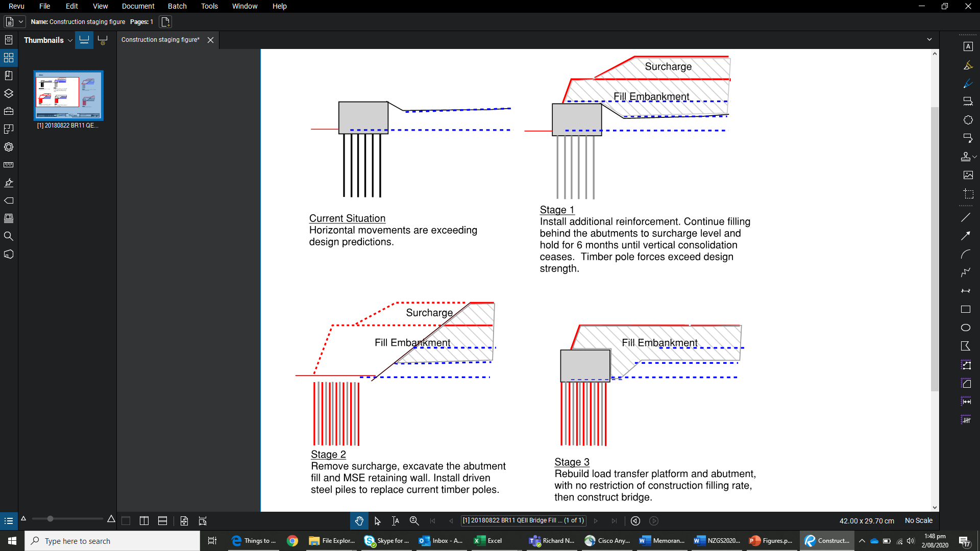Select the BR11 QEII page thumbnail
980x551 pixels.
point(68,95)
